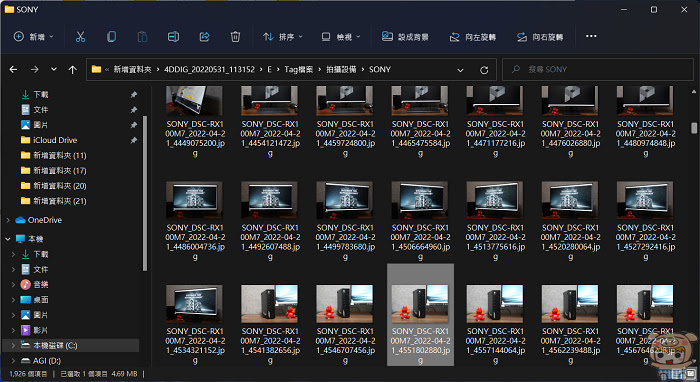This screenshot has width=700, height=382.
Task: Click 拍攝設備 breadcrumb segment
Action: [341, 69]
